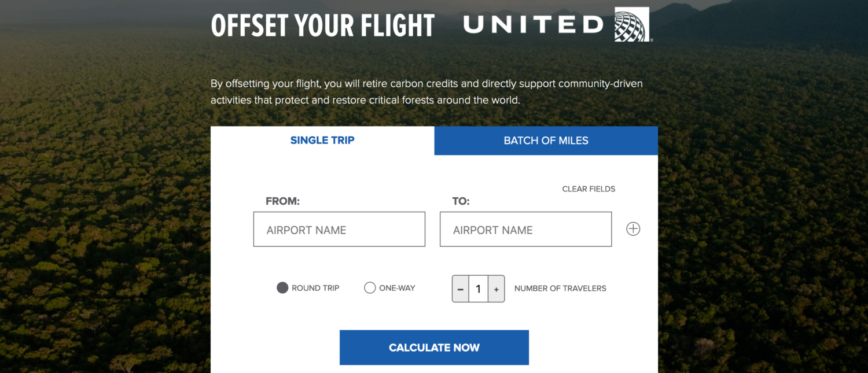Increase number of travelers with plus button
This screenshot has height=373, width=868.
coord(496,289)
